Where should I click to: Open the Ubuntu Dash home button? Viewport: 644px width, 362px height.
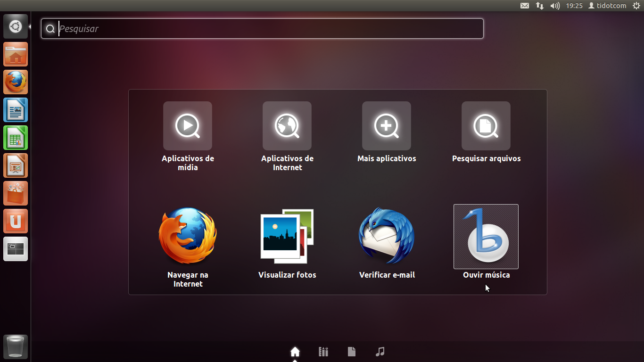[x=16, y=26]
